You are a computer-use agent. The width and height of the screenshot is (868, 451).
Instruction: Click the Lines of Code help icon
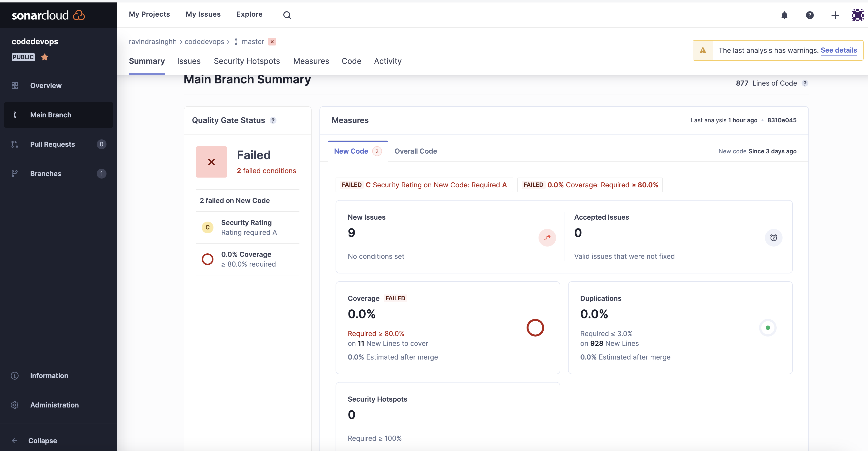805,83
